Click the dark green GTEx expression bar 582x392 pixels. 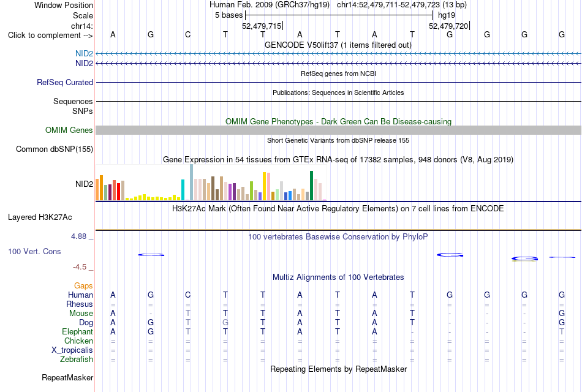pos(311,186)
